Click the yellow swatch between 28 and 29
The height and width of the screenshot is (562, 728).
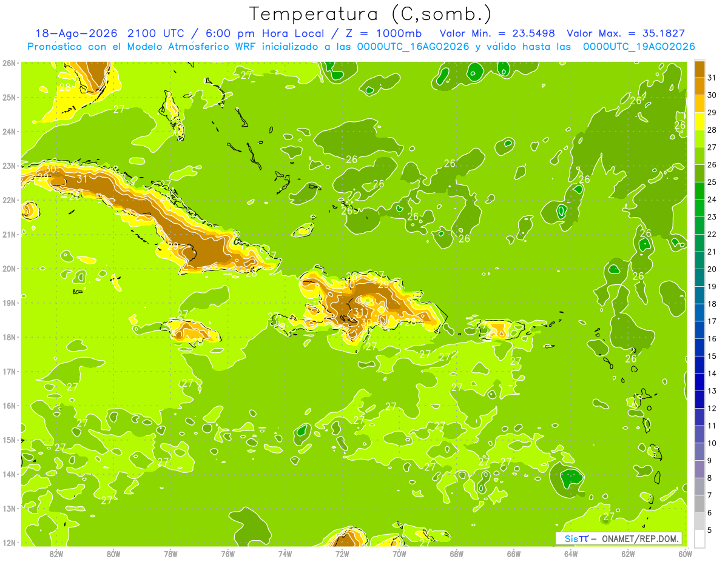tap(699, 121)
